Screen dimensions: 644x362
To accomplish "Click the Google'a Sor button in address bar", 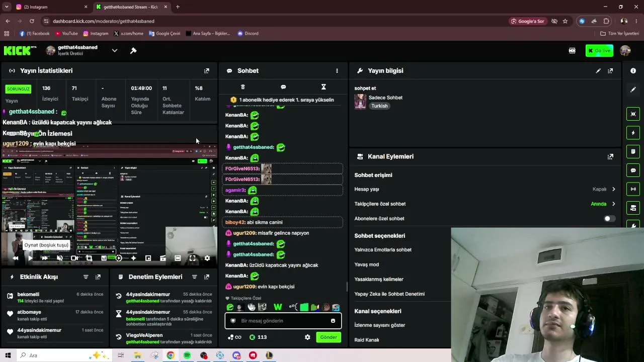I will 528,21.
